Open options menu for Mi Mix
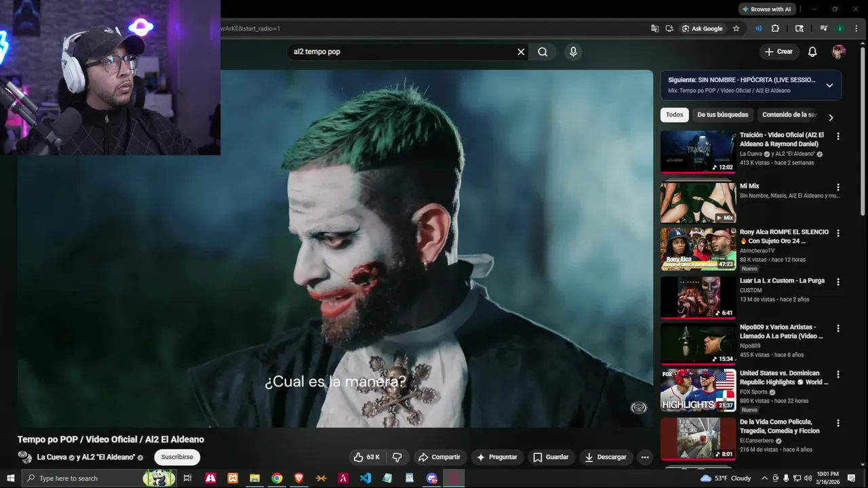This screenshot has height=488, width=868. [x=838, y=187]
